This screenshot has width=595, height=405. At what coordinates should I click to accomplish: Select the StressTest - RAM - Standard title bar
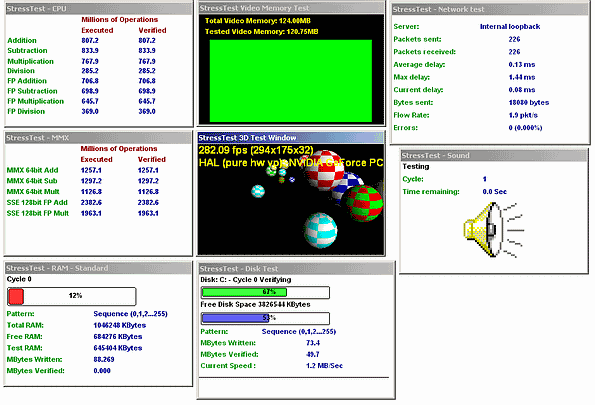click(x=98, y=268)
